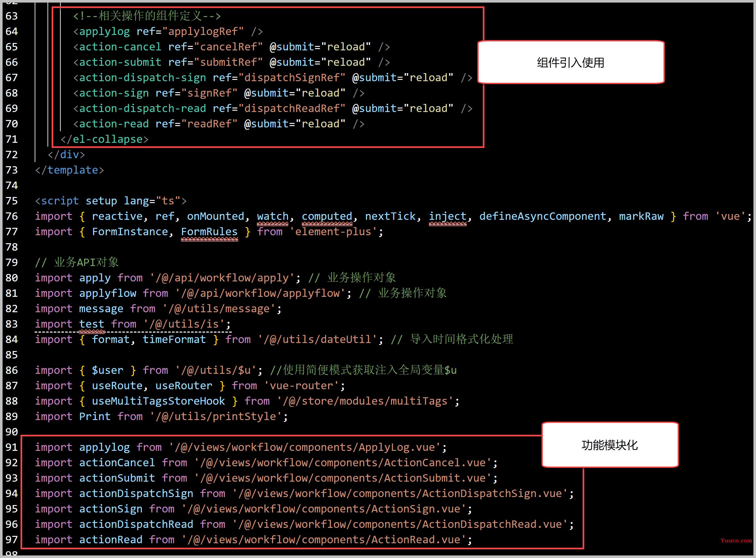Click "$user" in line 86 import

108,370
